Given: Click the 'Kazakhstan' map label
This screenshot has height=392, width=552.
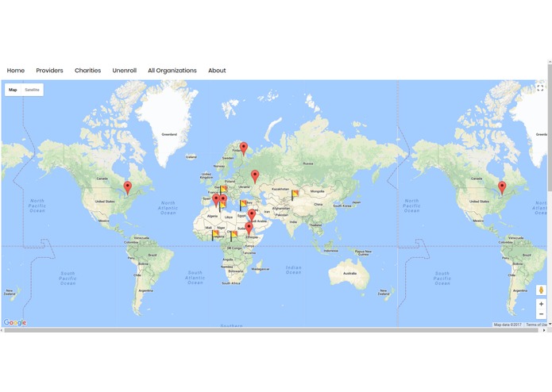Looking at the screenshot, I should (x=280, y=189).
